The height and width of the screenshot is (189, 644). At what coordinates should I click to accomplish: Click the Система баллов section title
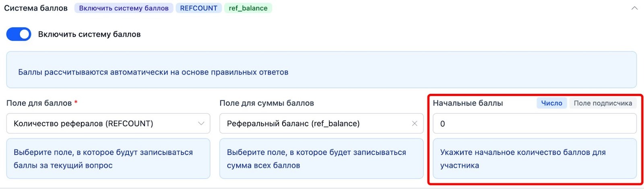click(x=36, y=8)
